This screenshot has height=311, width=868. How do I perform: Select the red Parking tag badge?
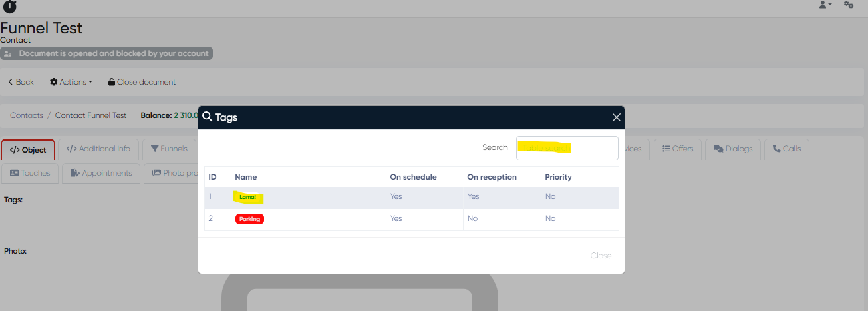[249, 219]
